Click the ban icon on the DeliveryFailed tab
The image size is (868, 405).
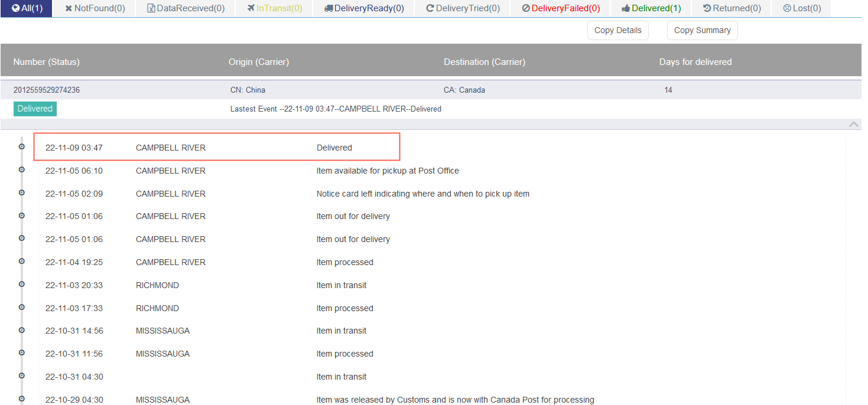pos(526,8)
